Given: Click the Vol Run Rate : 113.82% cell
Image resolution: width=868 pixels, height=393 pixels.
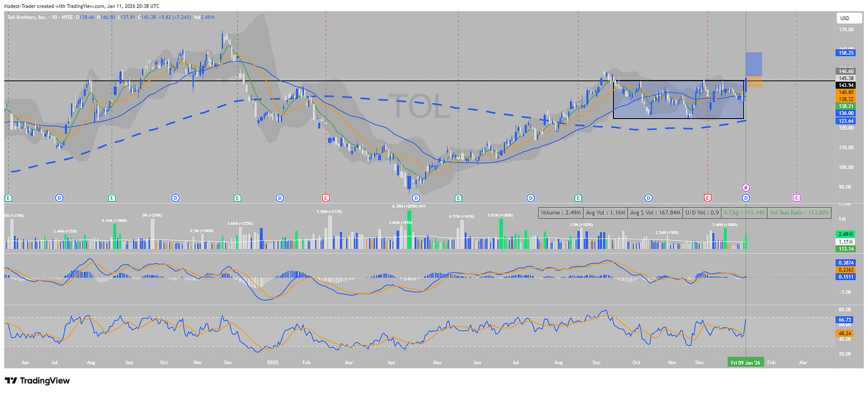Looking at the screenshot, I should (799, 213).
